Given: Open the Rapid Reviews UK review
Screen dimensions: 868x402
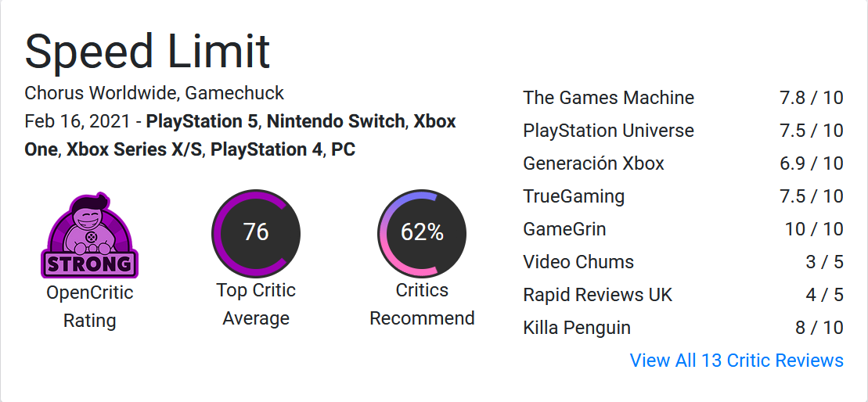Looking at the screenshot, I should coord(597,295).
